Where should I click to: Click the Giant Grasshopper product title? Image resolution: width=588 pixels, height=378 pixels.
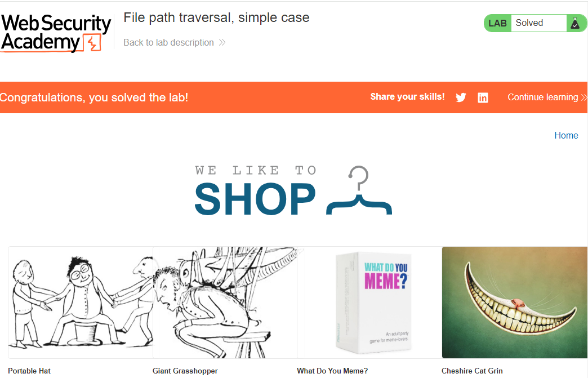[185, 371]
